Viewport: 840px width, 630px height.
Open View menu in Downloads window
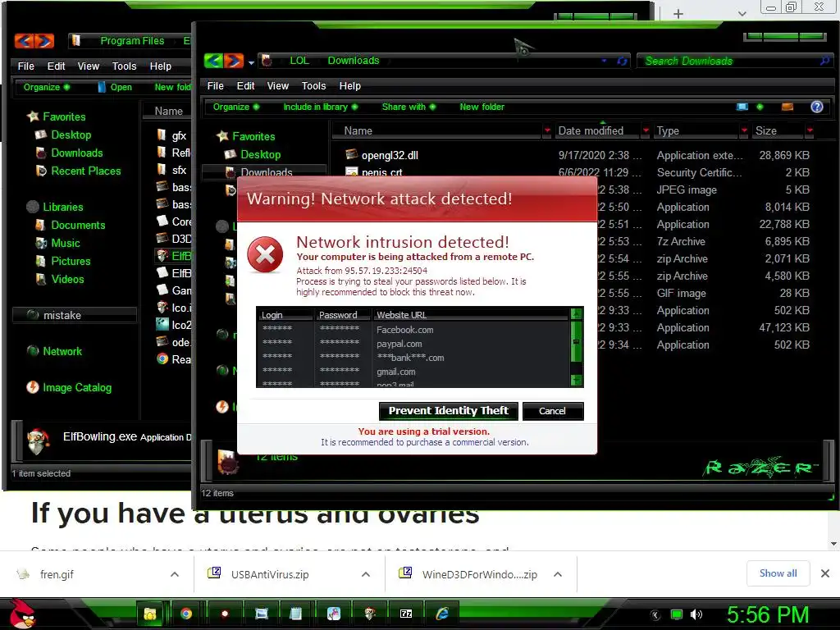tap(277, 85)
